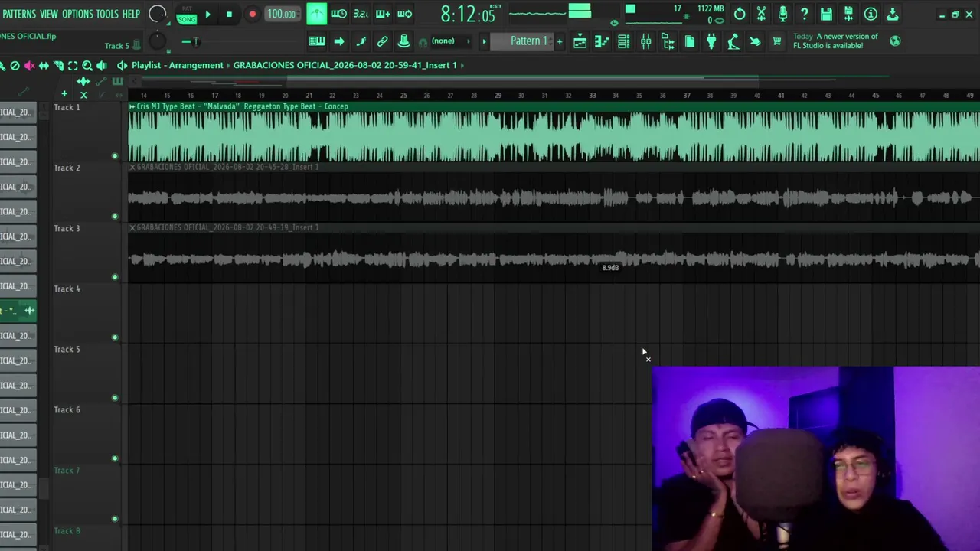Select the playlist Zoom magnifier tool
980x551 pixels.
pos(87,66)
